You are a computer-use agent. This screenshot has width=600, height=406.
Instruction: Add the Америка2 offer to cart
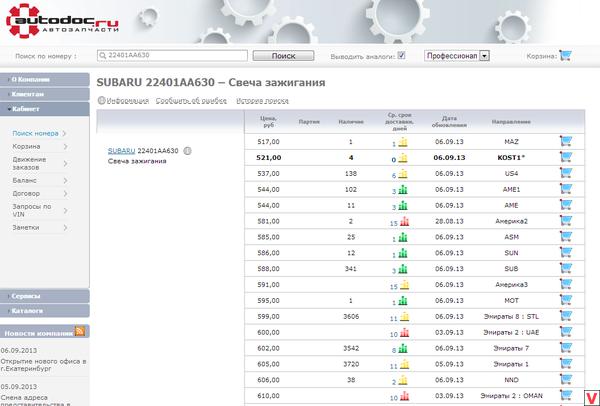coord(566,221)
